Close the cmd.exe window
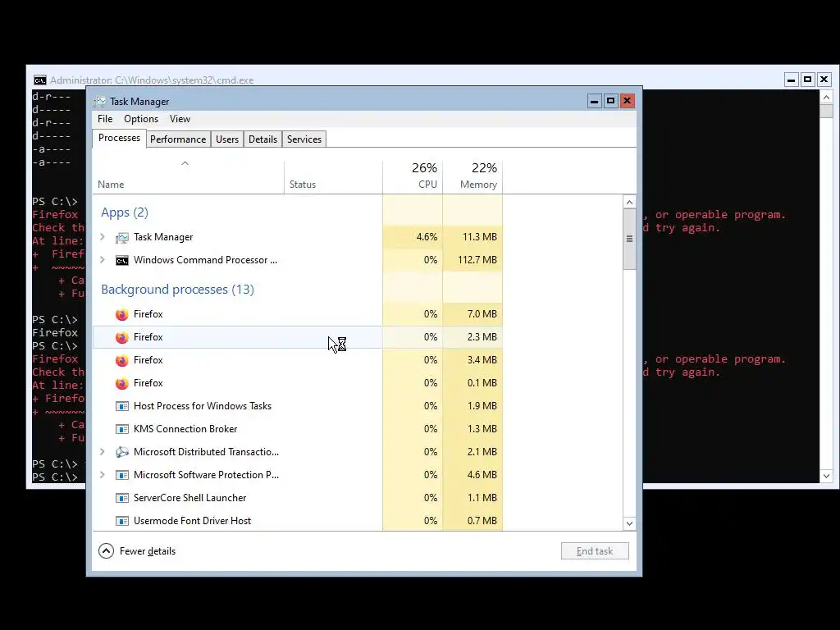Screen dimensions: 840x630 click(824, 80)
